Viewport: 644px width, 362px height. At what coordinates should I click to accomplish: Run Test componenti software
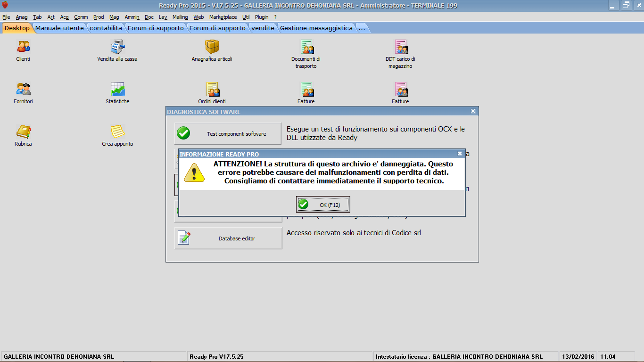click(x=228, y=134)
